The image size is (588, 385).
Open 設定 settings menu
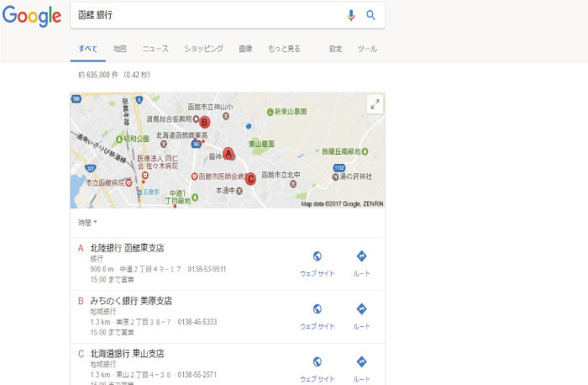(336, 49)
